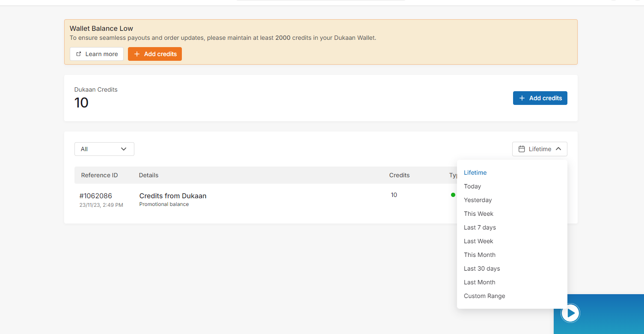This screenshot has width=644, height=334.
Task: Click the Details column header
Action: 148,175
